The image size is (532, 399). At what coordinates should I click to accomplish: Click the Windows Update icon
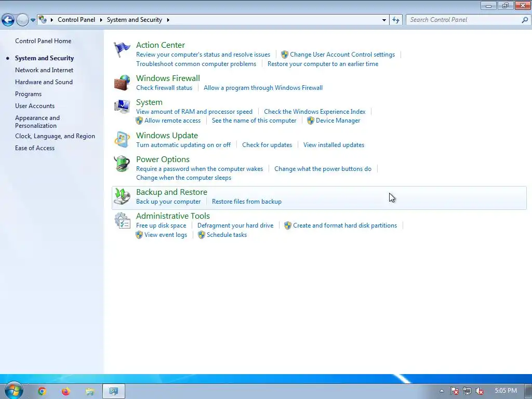coord(122,140)
